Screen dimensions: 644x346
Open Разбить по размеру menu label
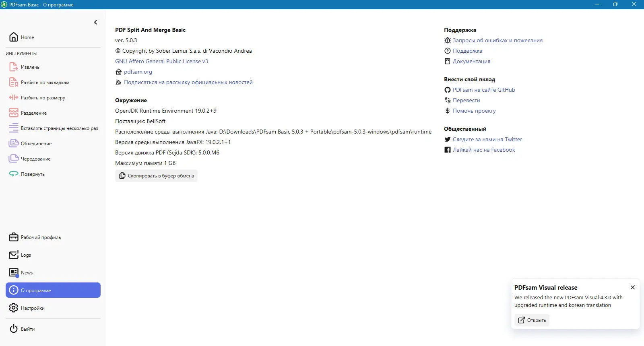pos(43,98)
